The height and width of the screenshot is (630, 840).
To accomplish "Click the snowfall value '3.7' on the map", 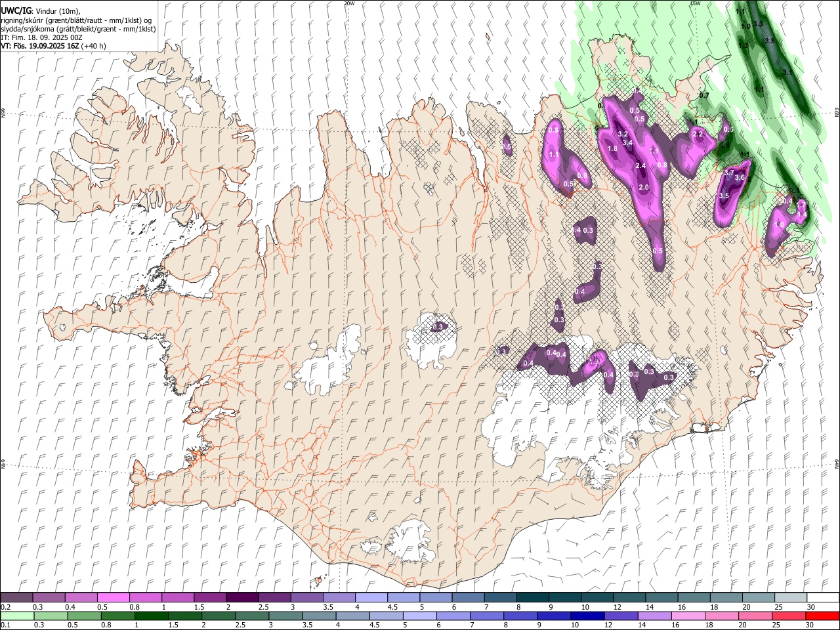I will coord(729,173).
